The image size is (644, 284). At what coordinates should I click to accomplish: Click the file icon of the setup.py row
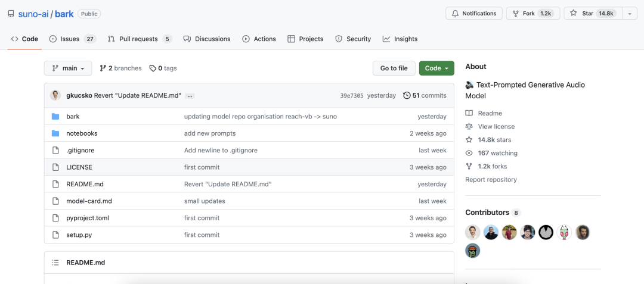[55, 235]
